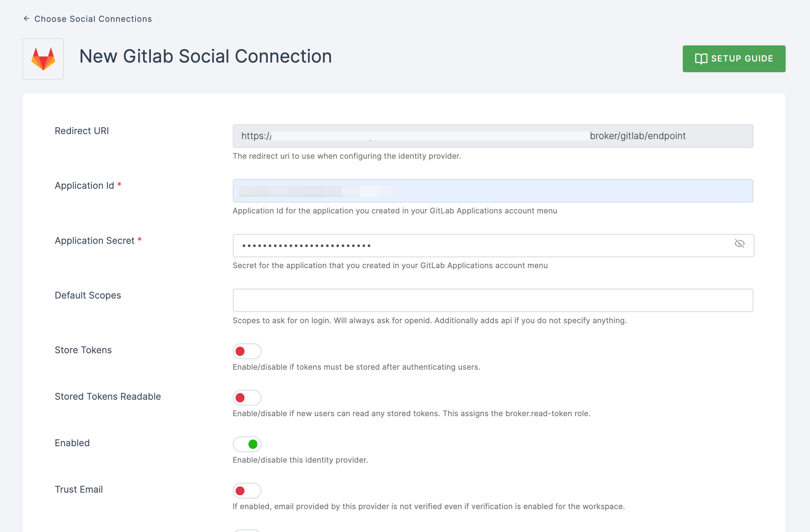Click the Store Tokens label
Image resolution: width=810 pixels, height=532 pixels.
83,350
